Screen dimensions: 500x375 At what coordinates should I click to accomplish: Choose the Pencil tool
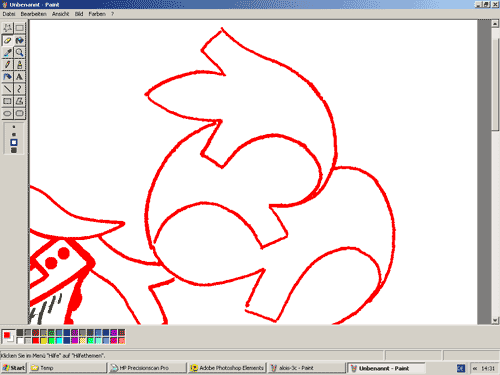click(x=8, y=64)
